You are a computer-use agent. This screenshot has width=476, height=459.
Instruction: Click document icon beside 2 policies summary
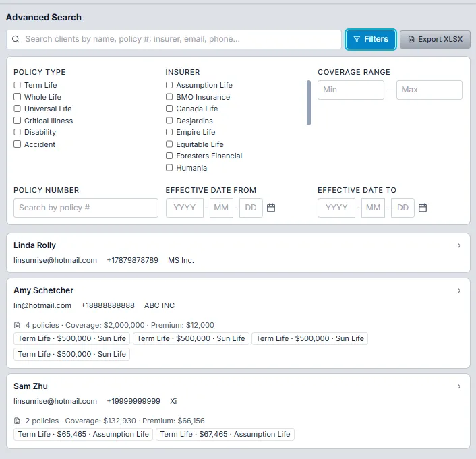[x=18, y=421]
